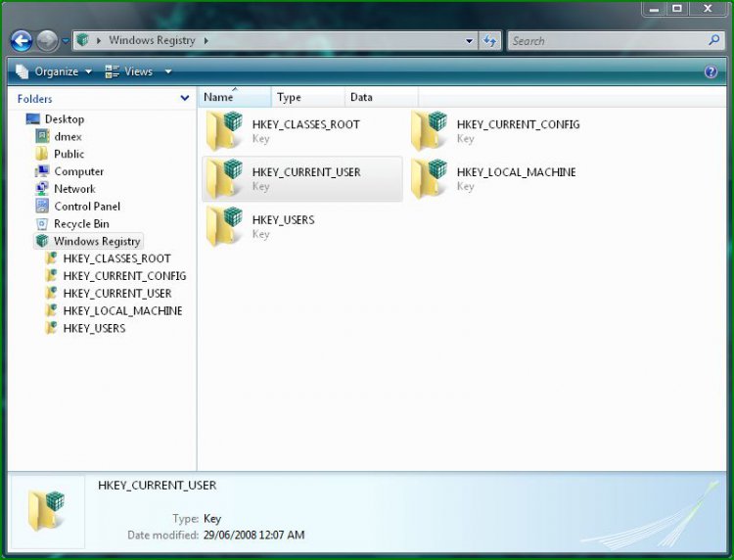The width and height of the screenshot is (734, 560).
Task: Click the Computer icon in tree
Action: click(42, 171)
